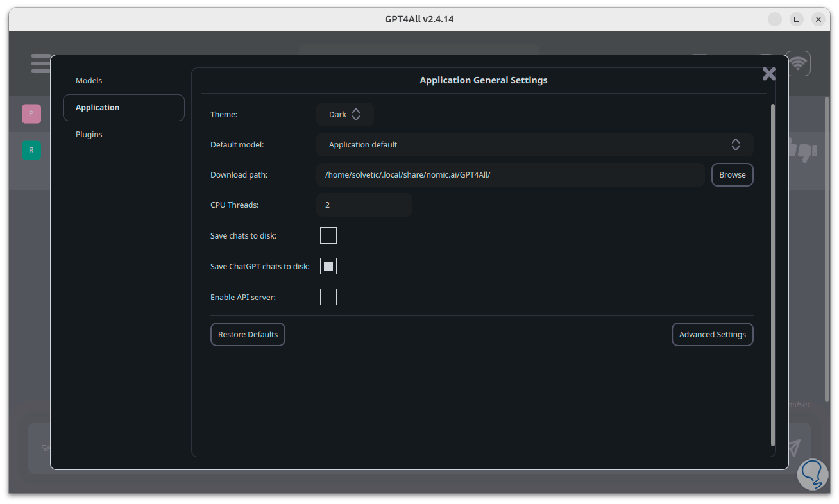This screenshot has width=839, height=504.
Task: Maximize the GPT4All window
Action: pos(797,19)
